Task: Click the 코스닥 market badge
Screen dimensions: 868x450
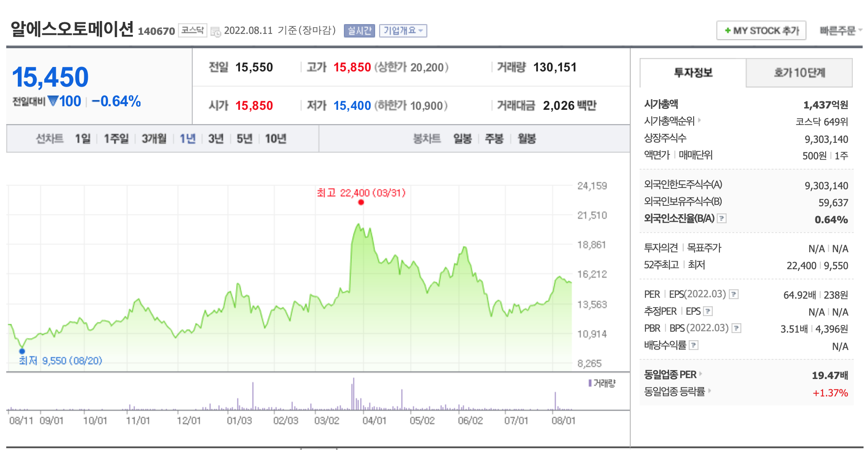Action: click(x=193, y=30)
